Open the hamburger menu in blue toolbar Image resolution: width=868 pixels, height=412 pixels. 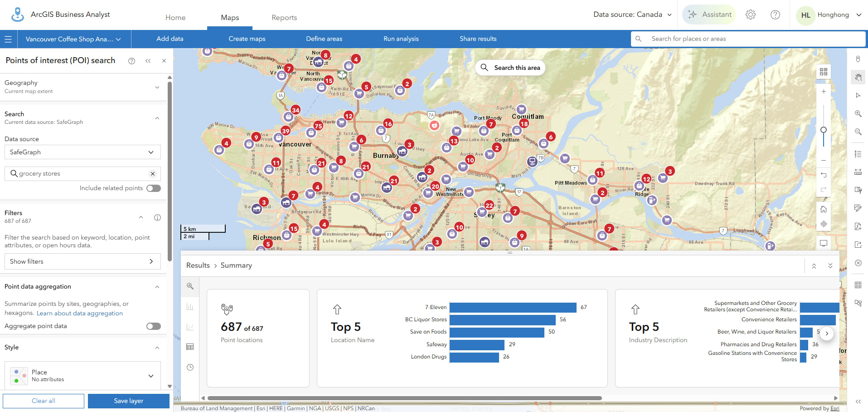click(x=8, y=39)
